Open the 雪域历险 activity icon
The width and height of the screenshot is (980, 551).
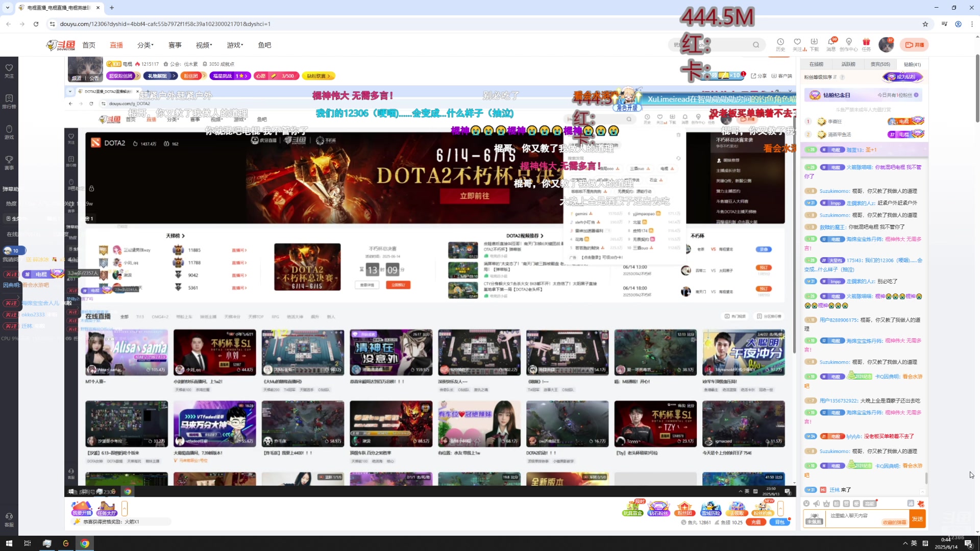click(x=710, y=509)
